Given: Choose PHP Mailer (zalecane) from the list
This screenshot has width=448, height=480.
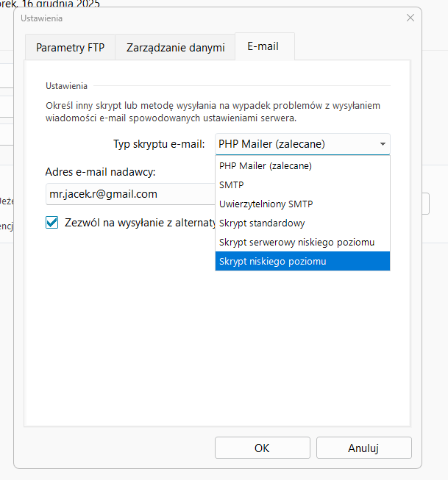Looking at the screenshot, I should pyautogui.click(x=266, y=166).
